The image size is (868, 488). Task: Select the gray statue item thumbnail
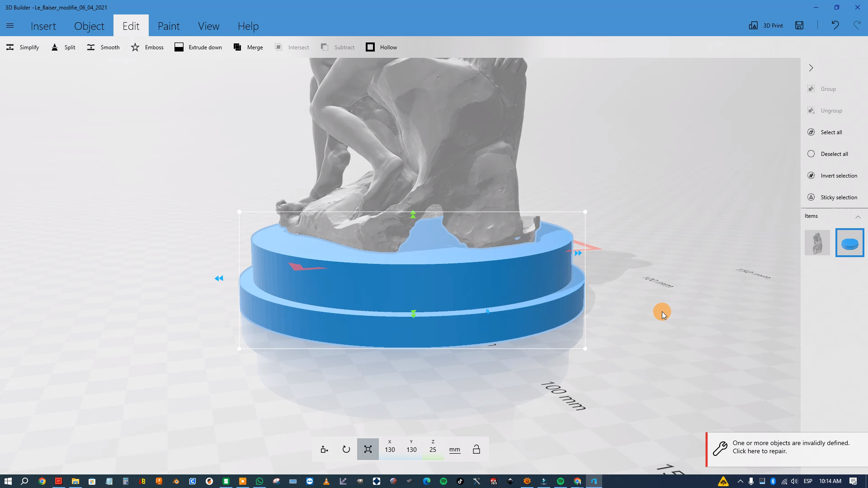point(817,243)
